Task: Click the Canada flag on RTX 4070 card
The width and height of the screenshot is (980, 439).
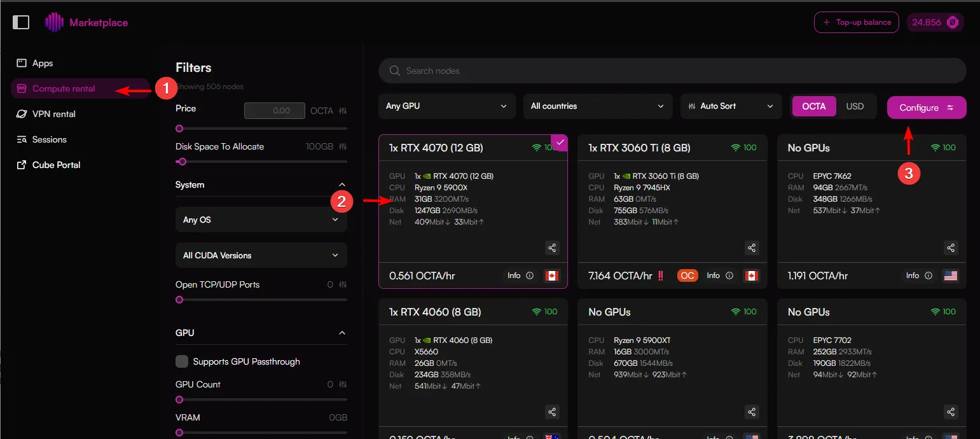Action: click(x=552, y=276)
